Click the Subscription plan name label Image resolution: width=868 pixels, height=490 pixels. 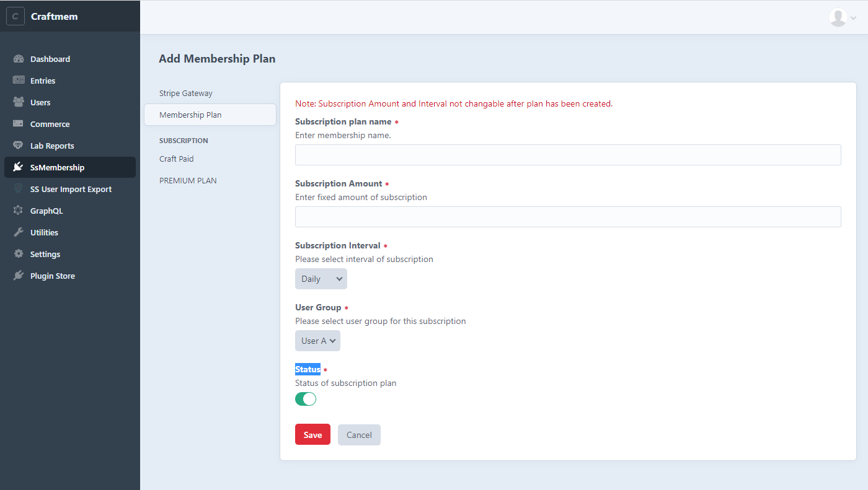click(343, 121)
